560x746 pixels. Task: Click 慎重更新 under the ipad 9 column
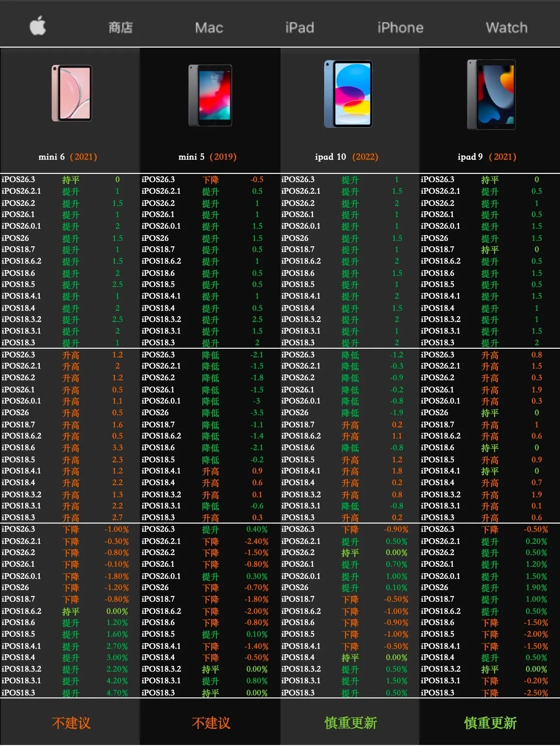pos(490,723)
